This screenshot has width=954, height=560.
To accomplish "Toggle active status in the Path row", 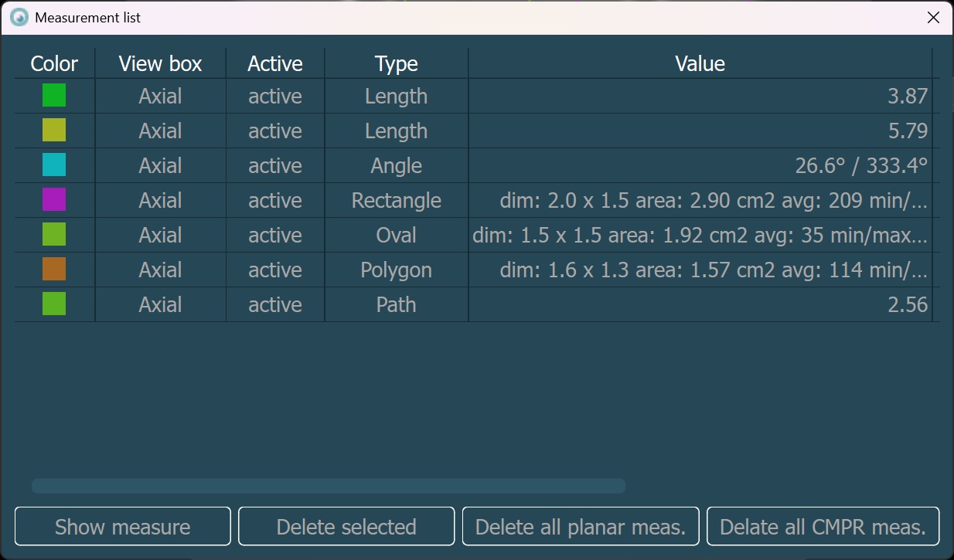I will tap(274, 304).
